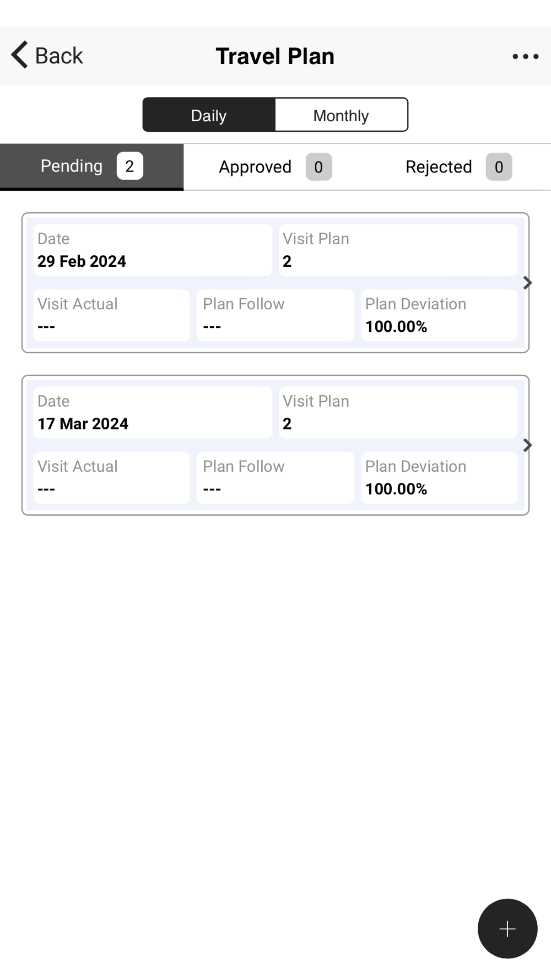Open the 29 Feb 2024 date field
Image resolution: width=551 pixels, height=980 pixels.
click(152, 250)
